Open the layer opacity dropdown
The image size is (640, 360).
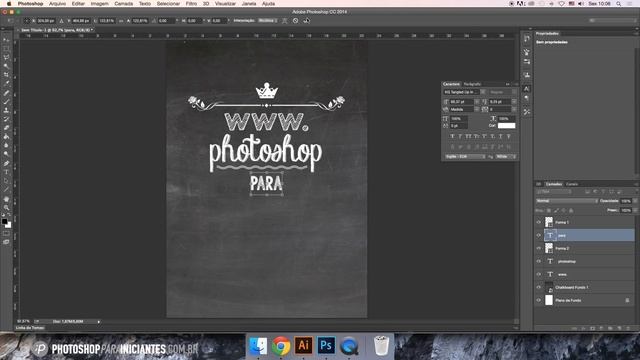pos(635,201)
